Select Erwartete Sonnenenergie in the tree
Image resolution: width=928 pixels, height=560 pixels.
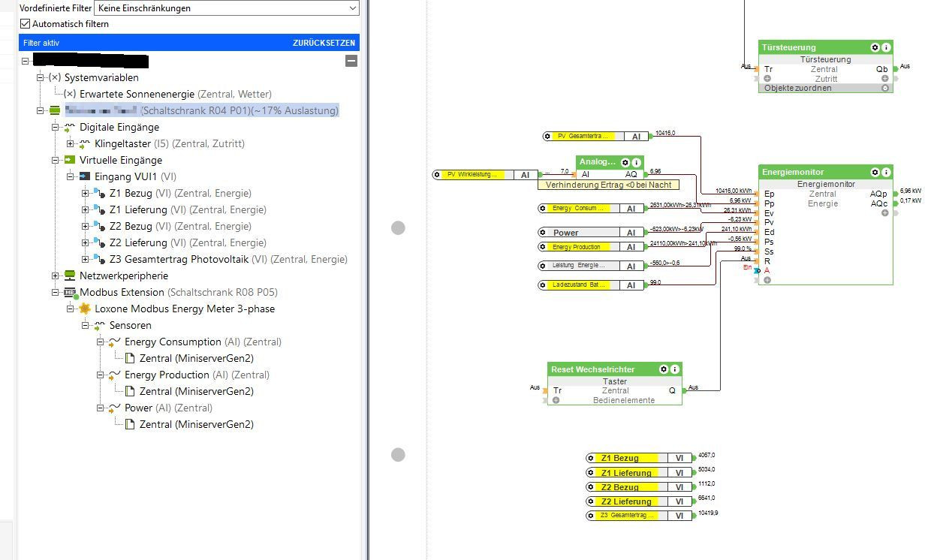click(x=137, y=94)
